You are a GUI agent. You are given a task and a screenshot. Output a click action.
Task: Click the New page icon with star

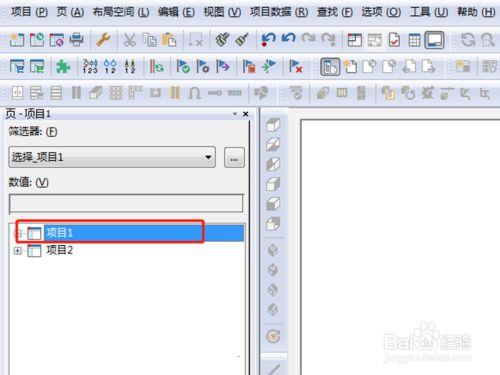point(350,66)
